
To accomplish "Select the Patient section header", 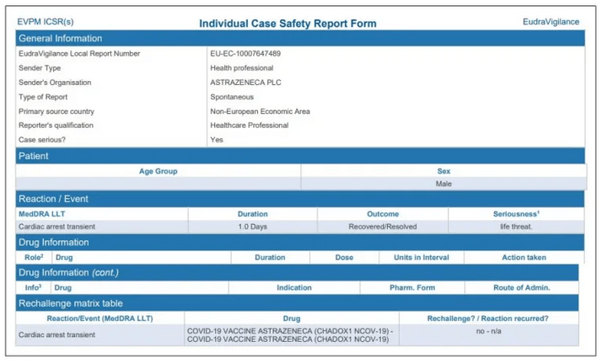I will [x=34, y=156].
